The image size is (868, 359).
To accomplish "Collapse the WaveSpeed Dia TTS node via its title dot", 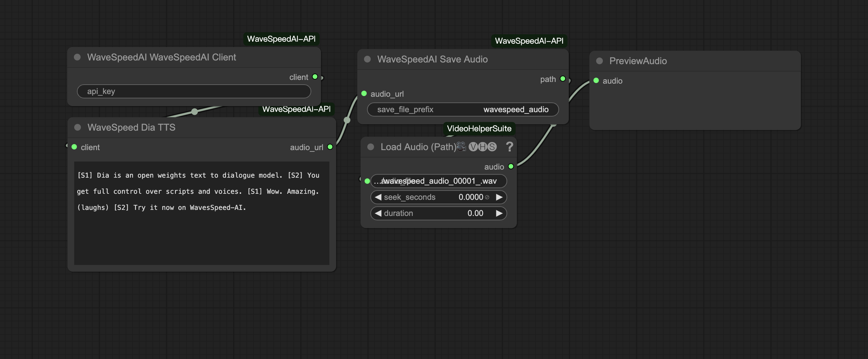I will coord(78,128).
